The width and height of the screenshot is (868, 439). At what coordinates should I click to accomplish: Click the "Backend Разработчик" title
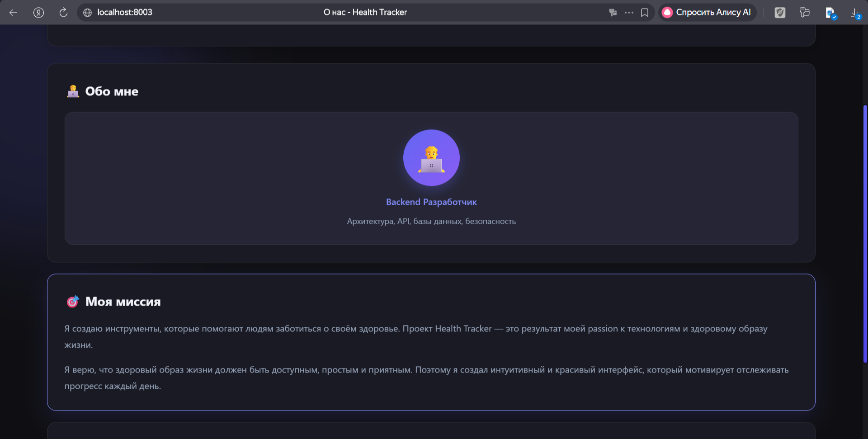[x=431, y=202]
